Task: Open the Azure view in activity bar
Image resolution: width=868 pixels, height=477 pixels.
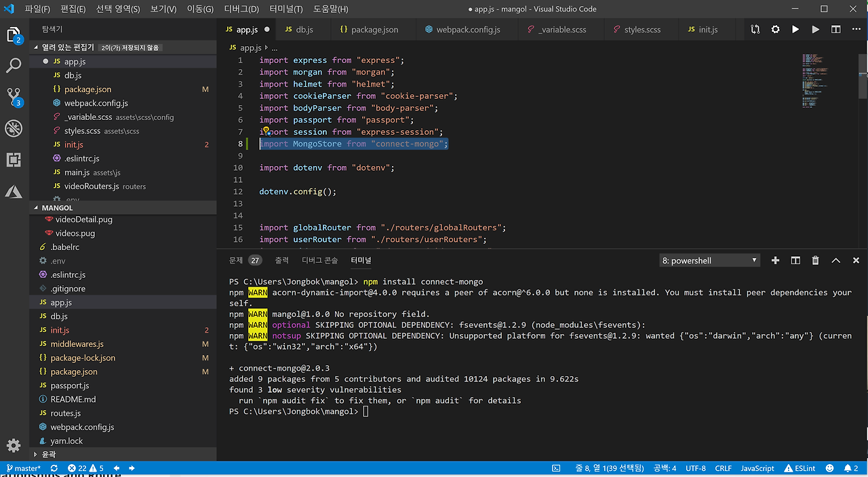Action: (x=14, y=192)
